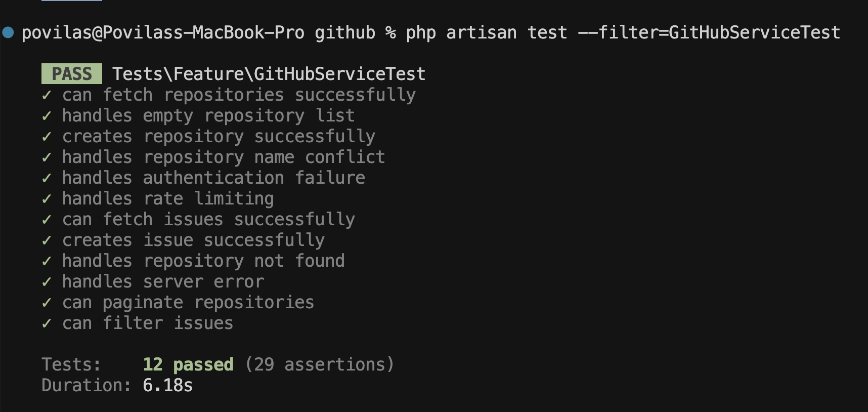
Task: Click checkmark beside creates repository successfully
Action: [x=47, y=137]
